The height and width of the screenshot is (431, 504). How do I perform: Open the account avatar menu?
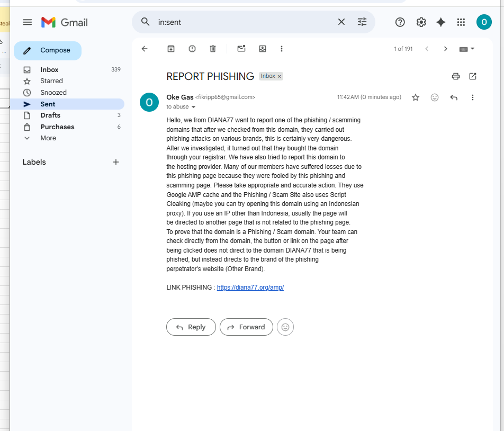click(x=484, y=22)
